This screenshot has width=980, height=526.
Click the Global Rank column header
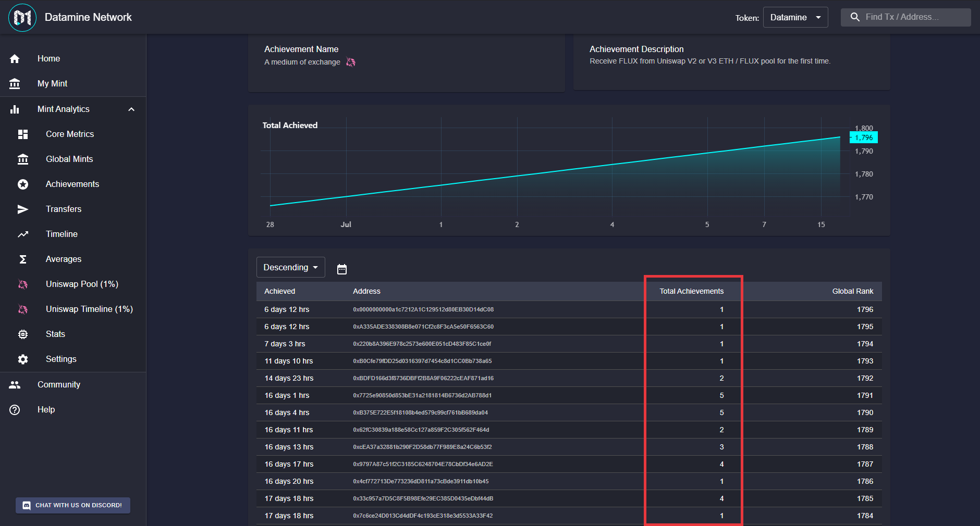(852, 292)
